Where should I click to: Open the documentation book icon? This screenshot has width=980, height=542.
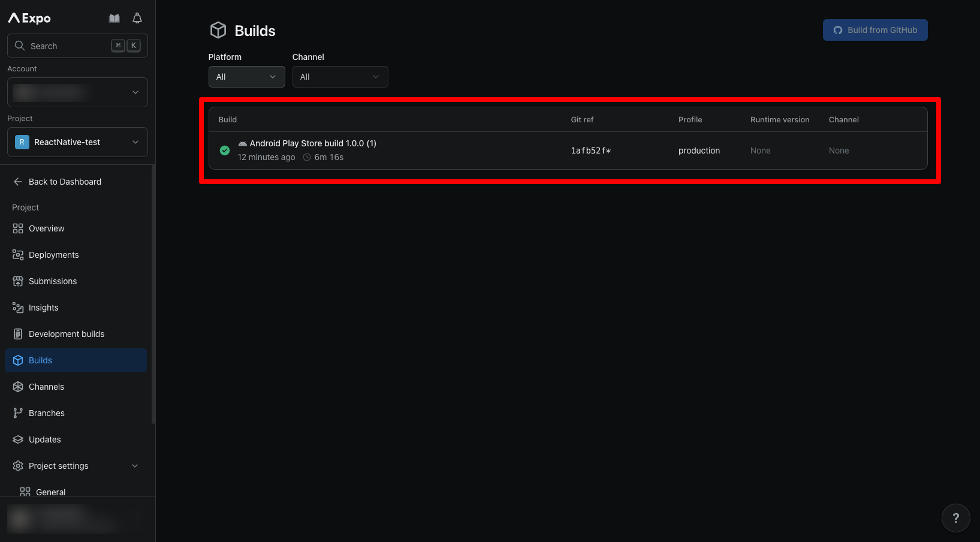tap(114, 19)
